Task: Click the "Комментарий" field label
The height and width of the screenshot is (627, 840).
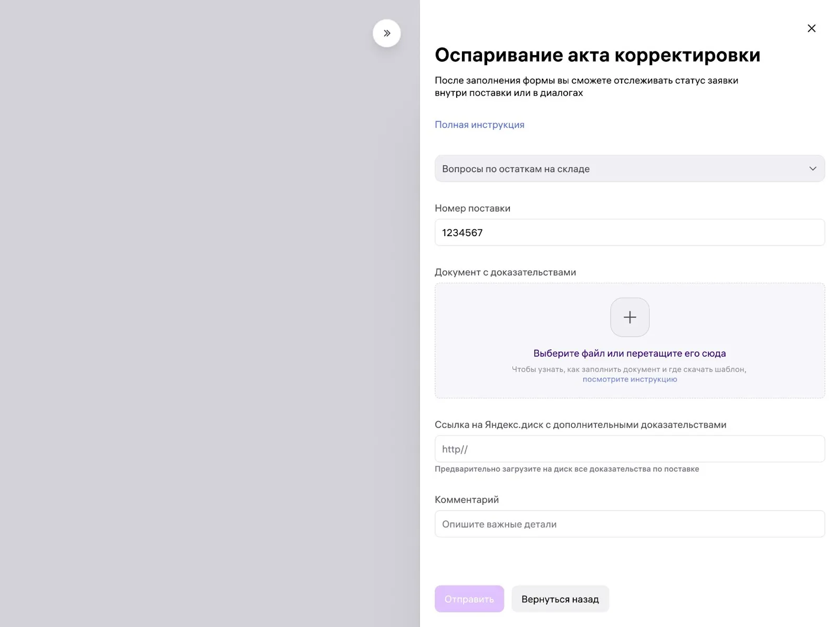Action: (467, 500)
